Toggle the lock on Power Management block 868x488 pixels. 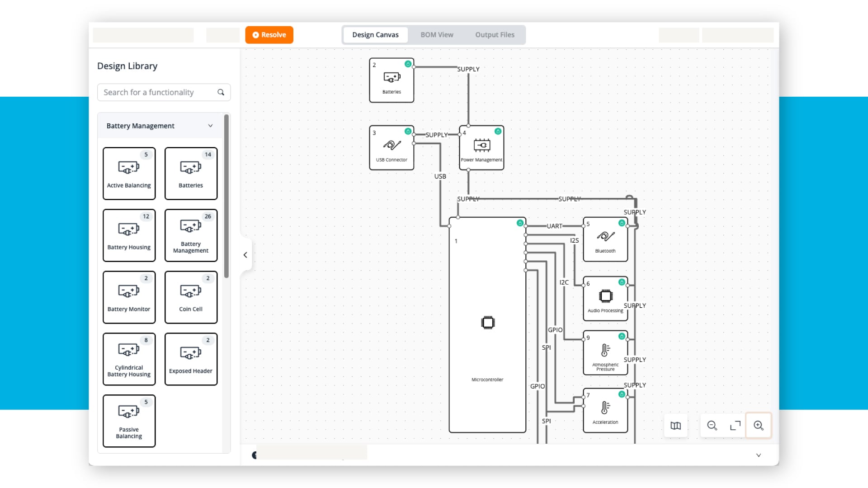pyautogui.click(x=498, y=131)
